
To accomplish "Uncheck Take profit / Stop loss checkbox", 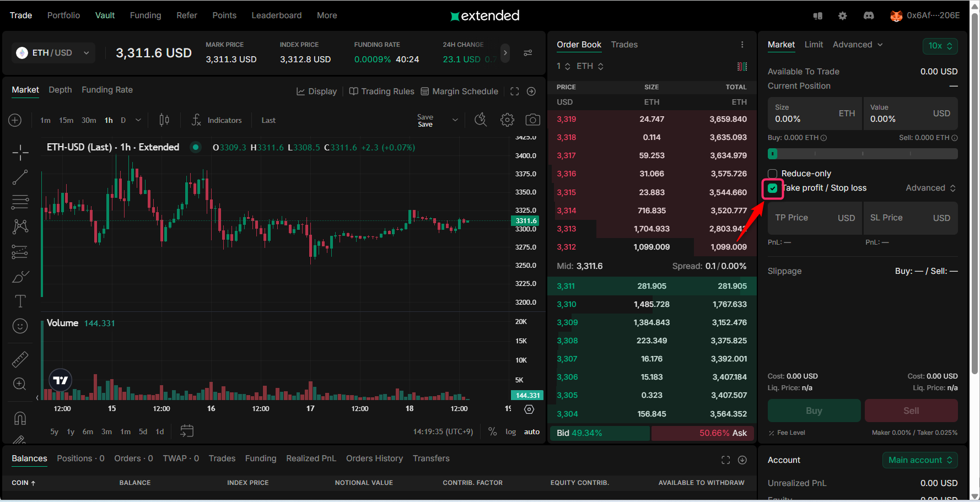I will (x=773, y=188).
